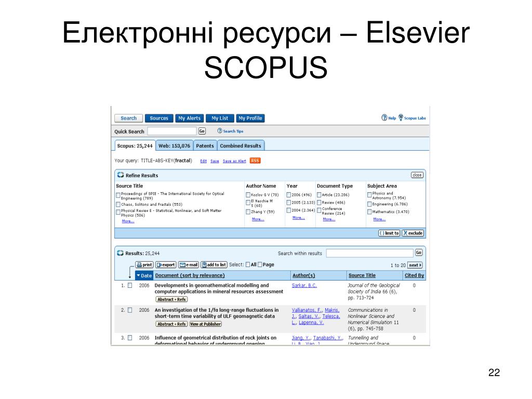
Task: Check Article document type
Action: pos(319,195)
